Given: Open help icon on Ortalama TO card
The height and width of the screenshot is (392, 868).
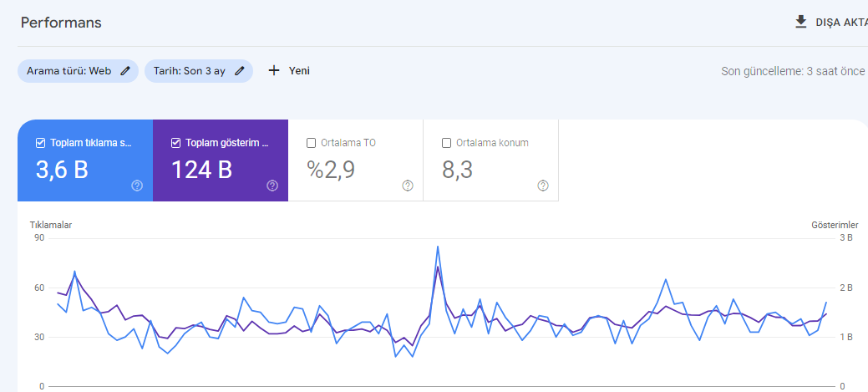Looking at the screenshot, I should tap(408, 186).
